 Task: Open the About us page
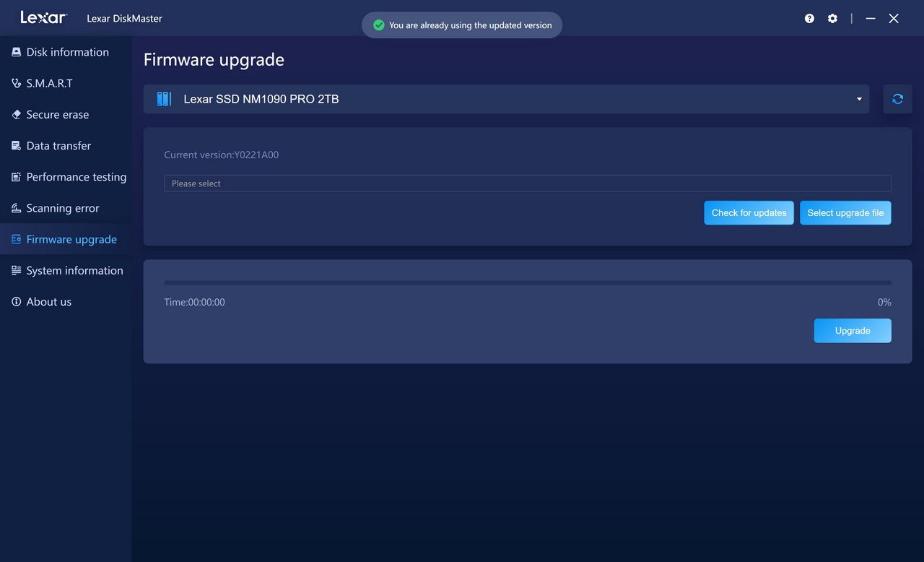point(48,302)
